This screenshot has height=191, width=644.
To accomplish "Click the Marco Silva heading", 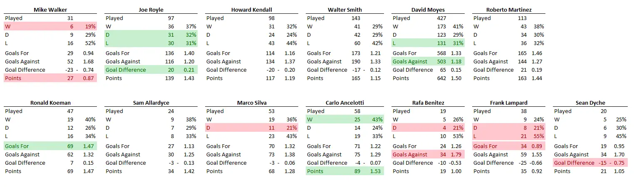I will tap(251, 103).
